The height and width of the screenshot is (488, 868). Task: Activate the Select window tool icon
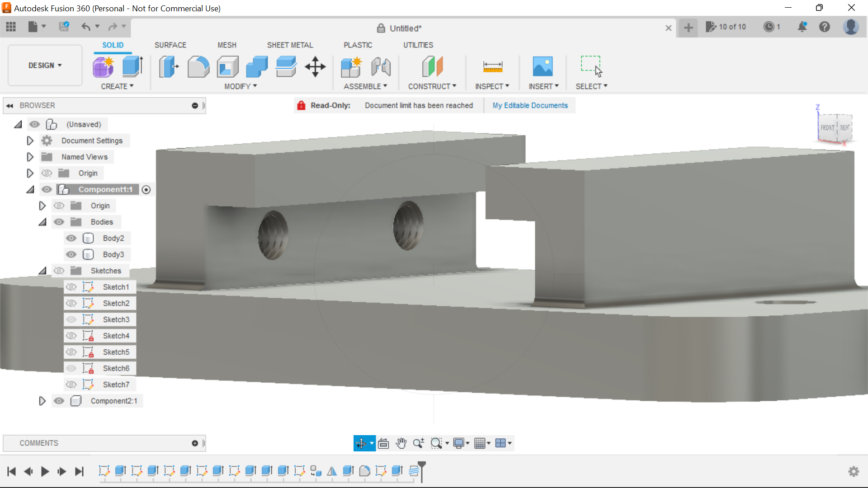click(x=591, y=67)
